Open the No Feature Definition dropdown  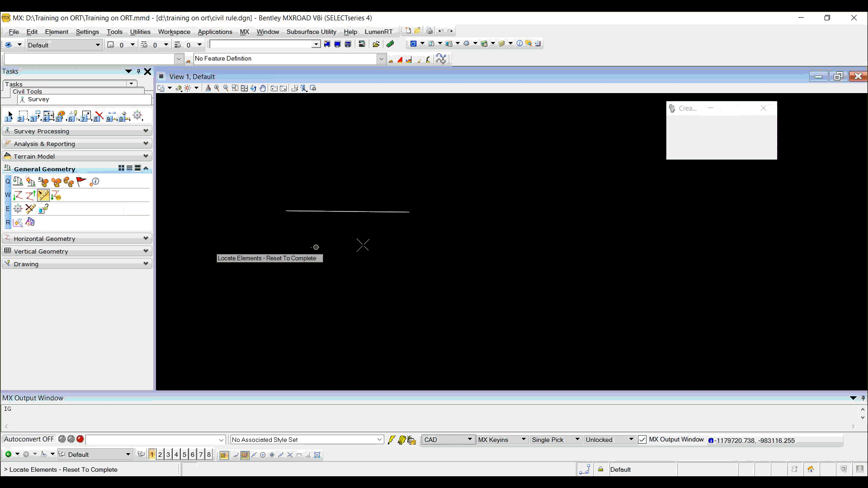tap(381, 59)
